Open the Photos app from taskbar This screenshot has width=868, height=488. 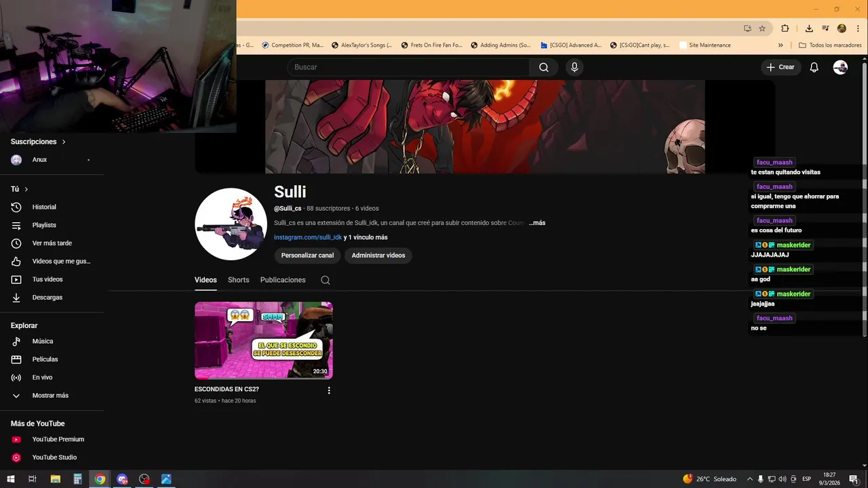[x=166, y=479]
